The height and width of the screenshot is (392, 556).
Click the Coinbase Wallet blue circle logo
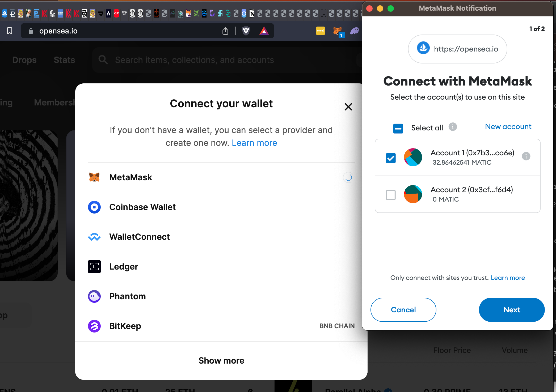(x=94, y=207)
